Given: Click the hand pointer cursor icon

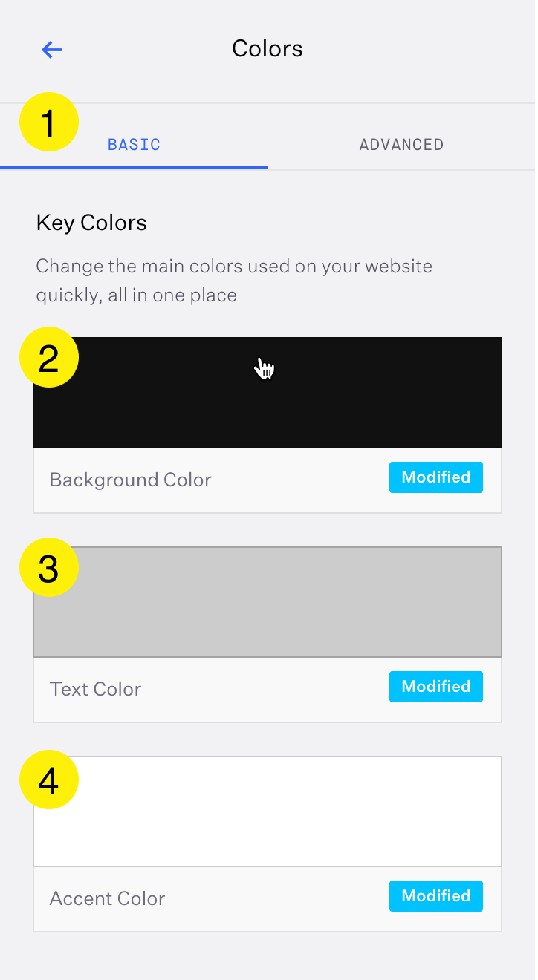Looking at the screenshot, I should [265, 368].
